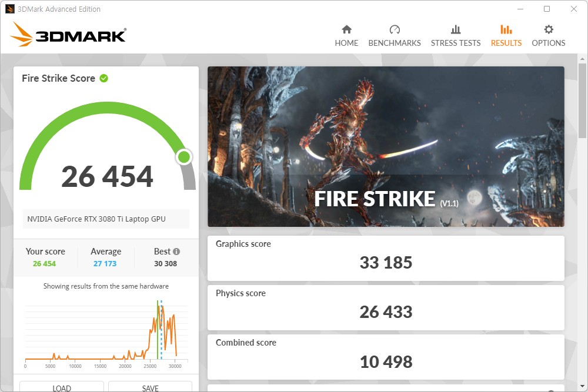Click the scrollbar up arrow
This screenshot has height=392, width=588.
pos(582,59)
